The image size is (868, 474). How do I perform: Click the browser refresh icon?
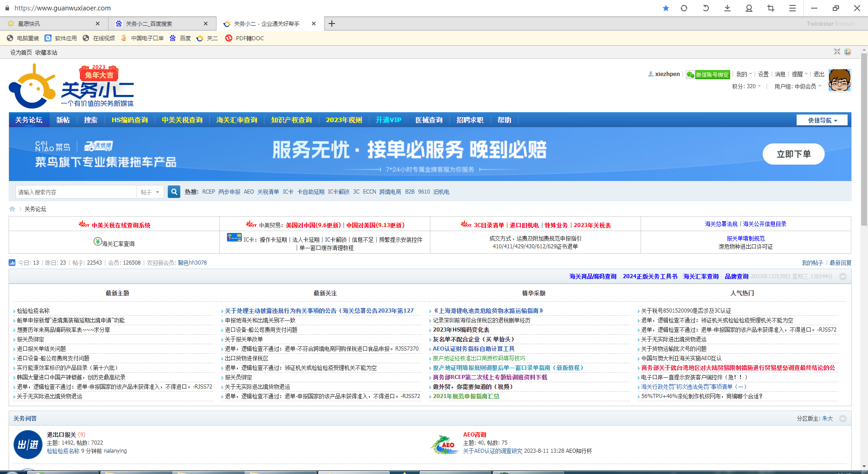684,8
